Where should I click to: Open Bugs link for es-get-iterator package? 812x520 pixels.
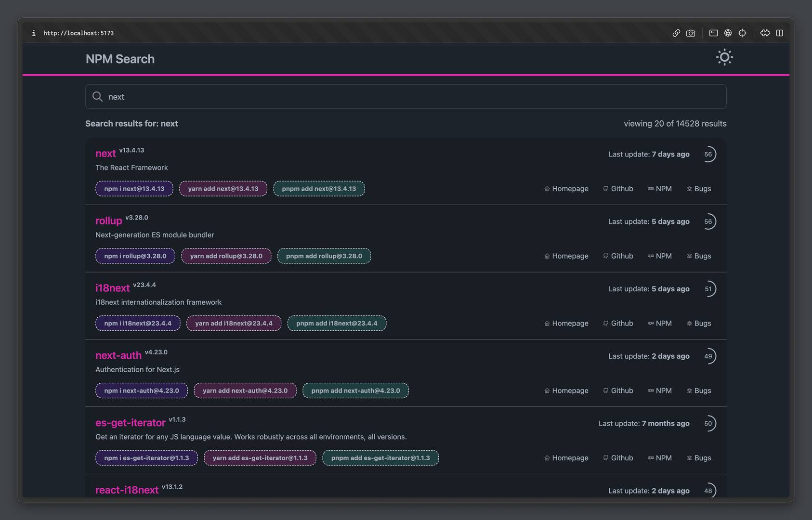click(699, 458)
